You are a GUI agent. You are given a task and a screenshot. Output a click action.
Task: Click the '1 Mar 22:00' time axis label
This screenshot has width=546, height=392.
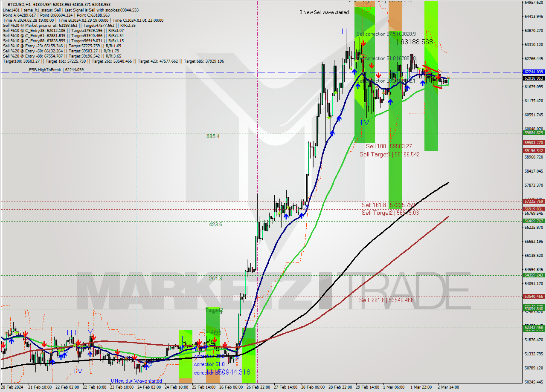pos(421,387)
